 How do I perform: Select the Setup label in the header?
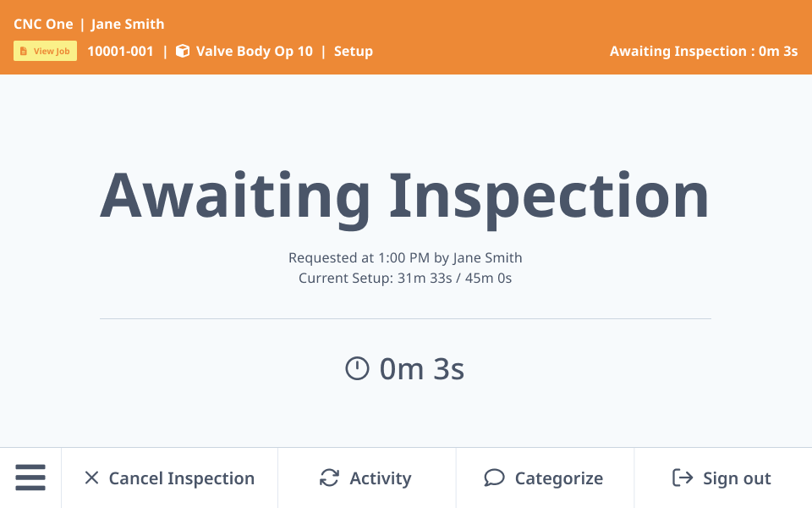355,51
